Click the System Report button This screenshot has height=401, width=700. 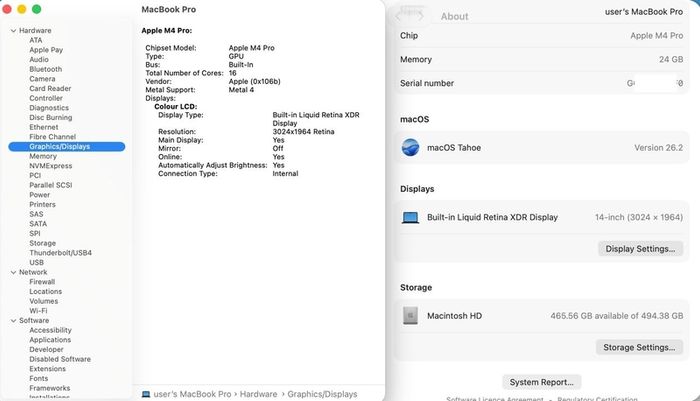click(x=542, y=382)
